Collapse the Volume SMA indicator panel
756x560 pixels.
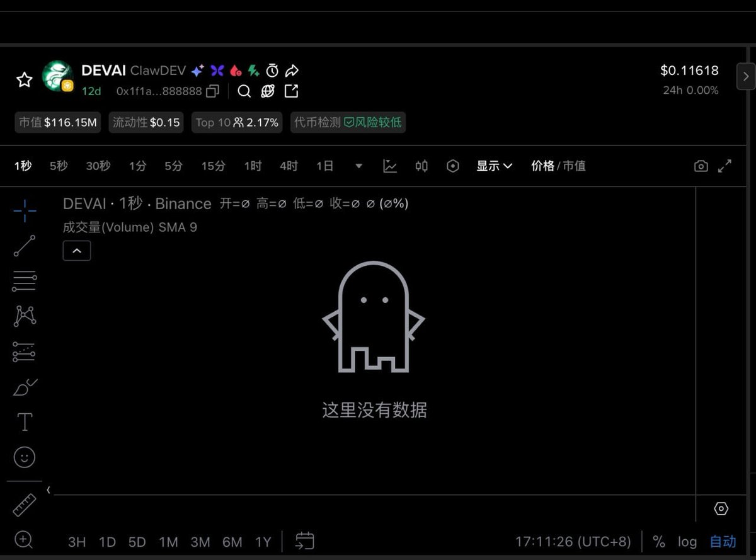pos(76,250)
